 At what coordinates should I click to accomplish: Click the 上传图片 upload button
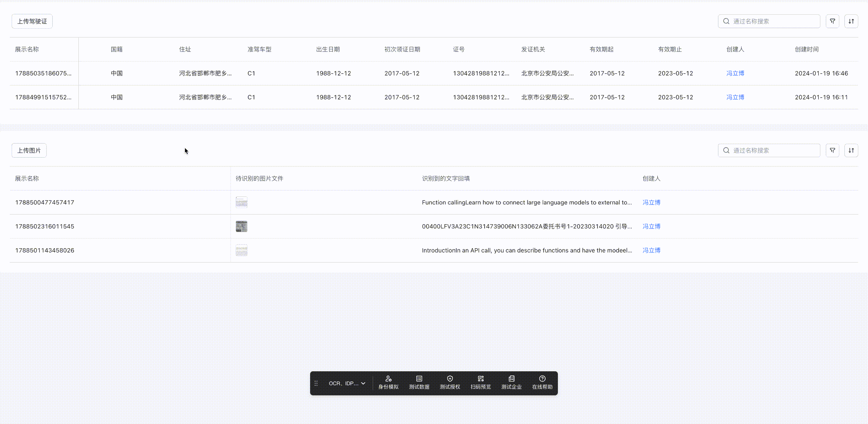29,150
